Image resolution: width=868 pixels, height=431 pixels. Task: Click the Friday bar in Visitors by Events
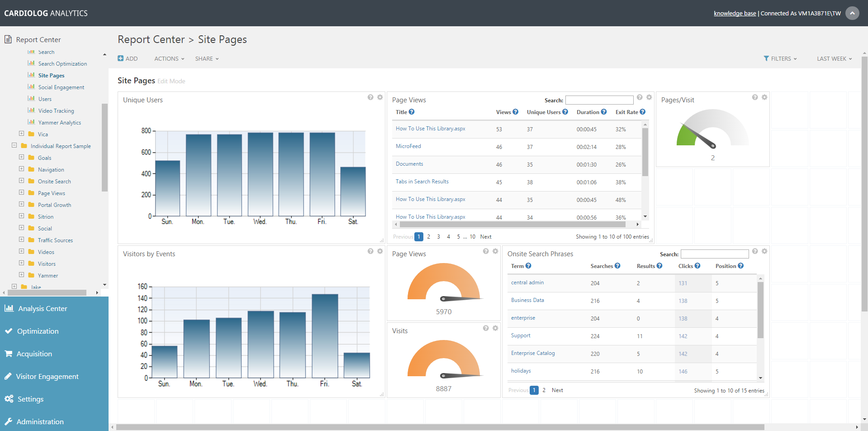coord(325,336)
